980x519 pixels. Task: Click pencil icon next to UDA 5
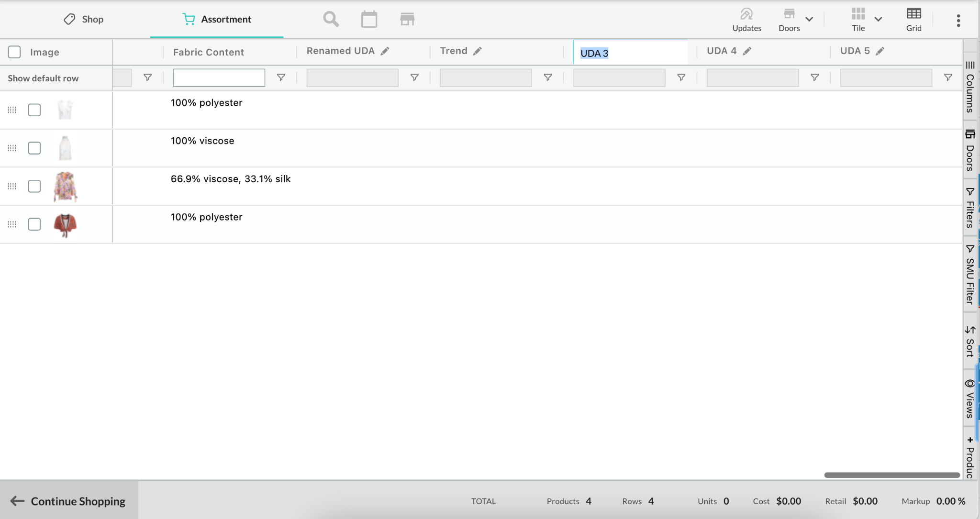click(x=880, y=51)
